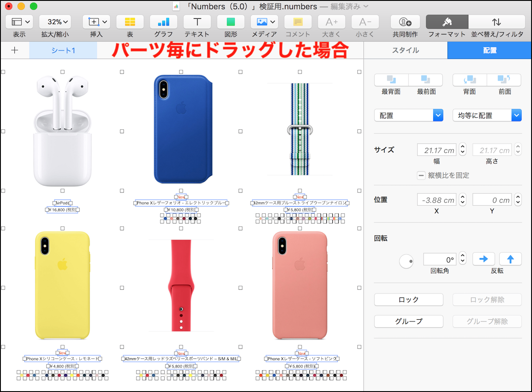The height and width of the screenshot is (392, 532).
Task: Click the グループ group button
Action: coord(409,321)
